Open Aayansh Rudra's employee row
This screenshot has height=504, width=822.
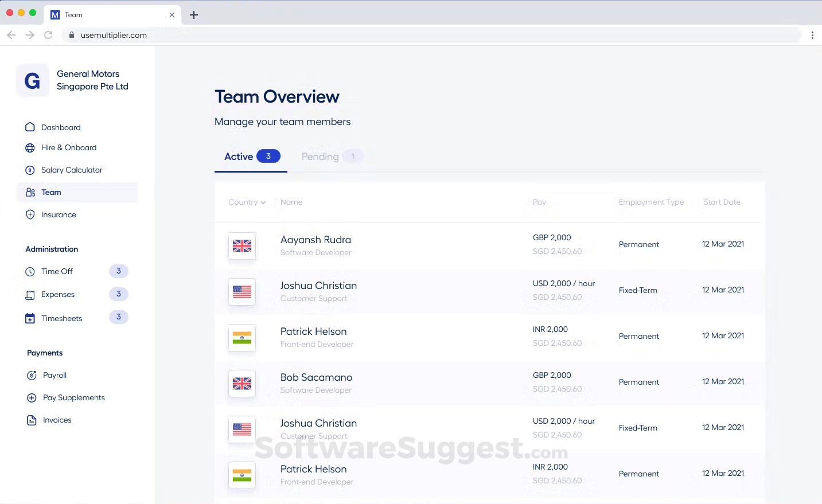click(x=489, y=245)
